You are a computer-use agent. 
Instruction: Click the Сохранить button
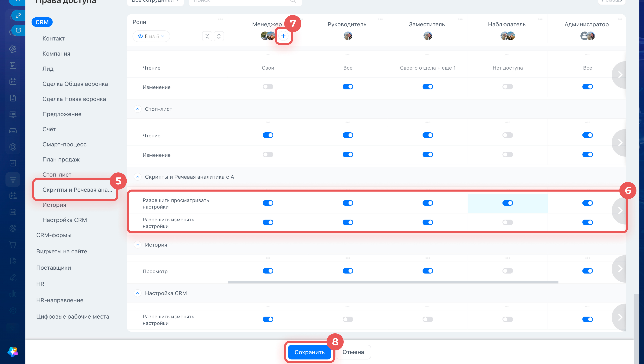coord(310,352)
